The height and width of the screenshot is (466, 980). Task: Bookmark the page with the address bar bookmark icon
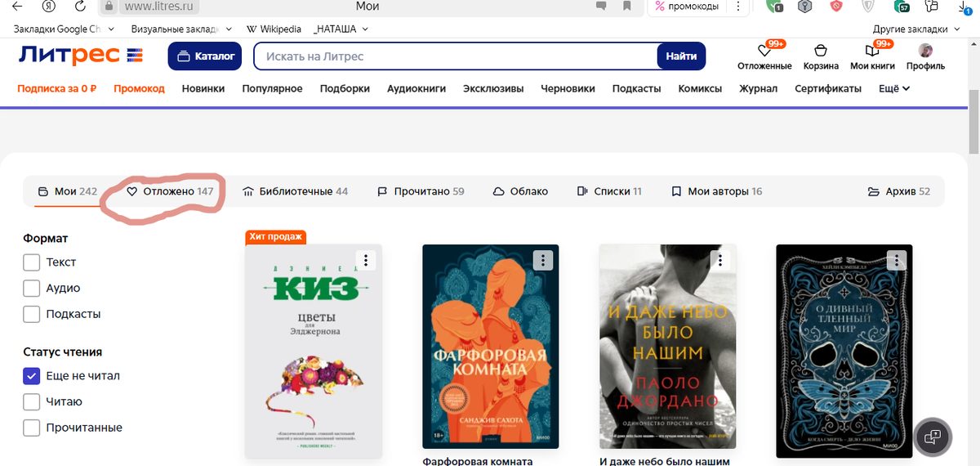click(627, 7)
